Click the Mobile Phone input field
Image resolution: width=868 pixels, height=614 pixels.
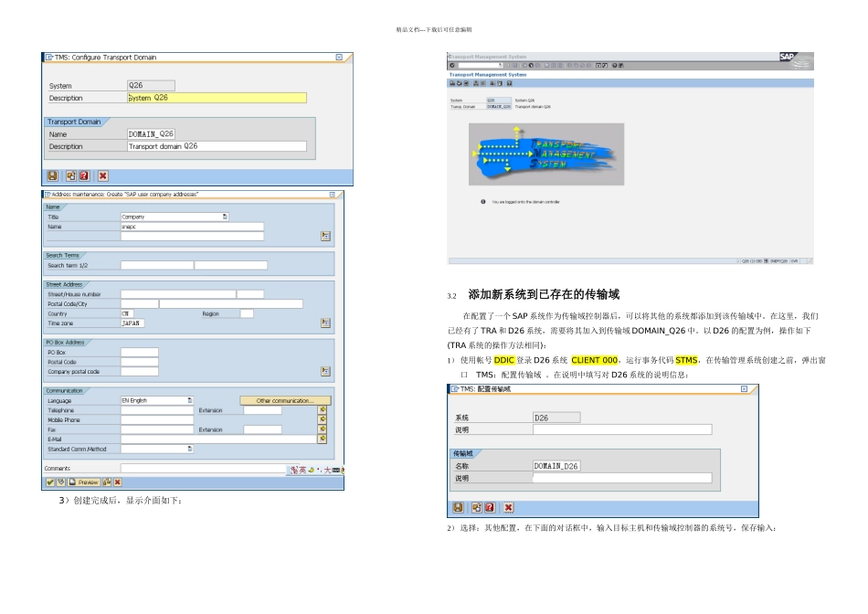[x=156, y=419]
